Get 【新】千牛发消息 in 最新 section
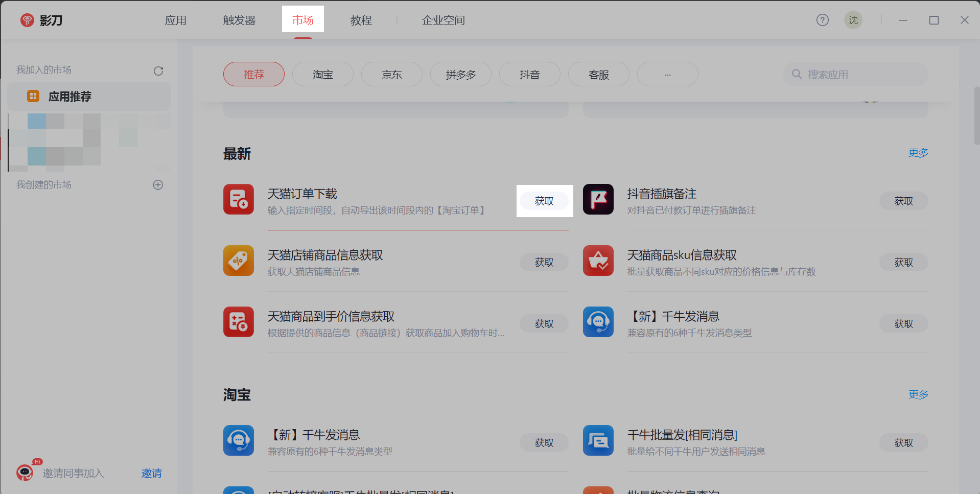The width and height of the screenshot is (980, 494). (904, 323)
